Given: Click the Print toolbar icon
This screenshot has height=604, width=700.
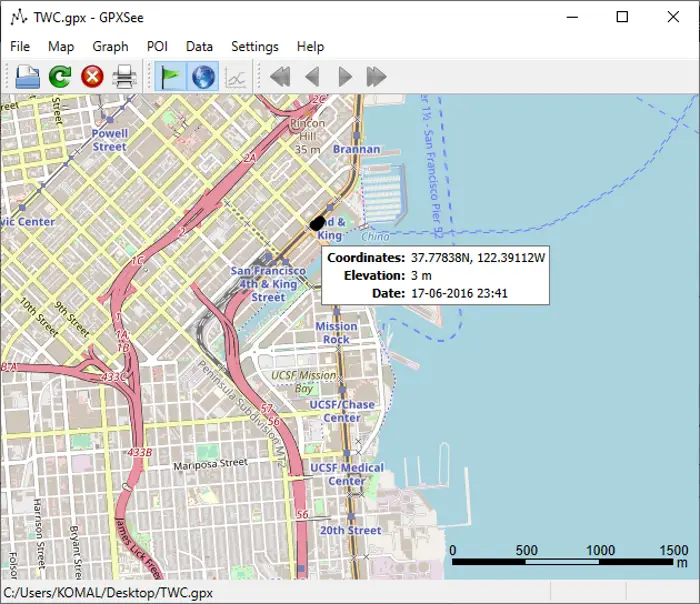Looking at the screenshot, I should (x=124, y=76).
